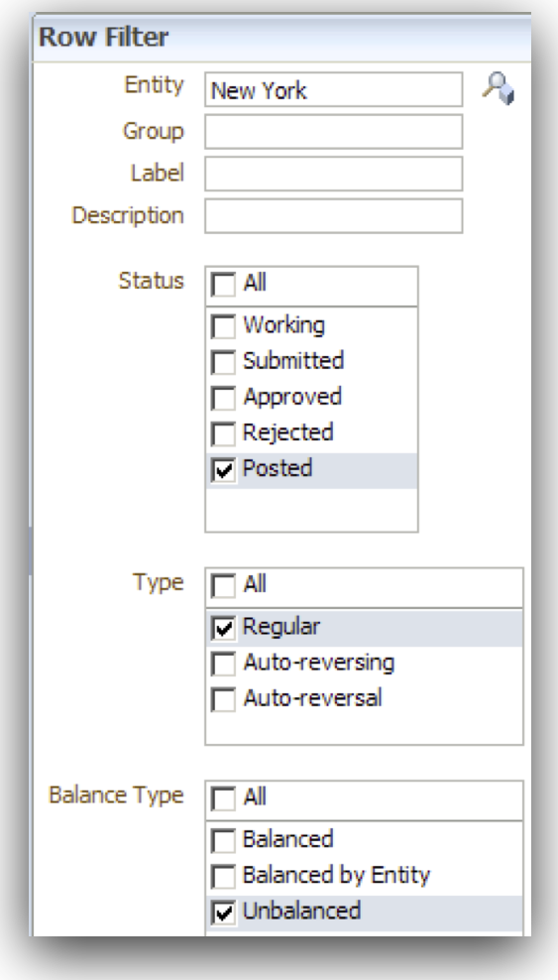
Task: Check the Rejected status option
Action: click(x=223, y=433)
